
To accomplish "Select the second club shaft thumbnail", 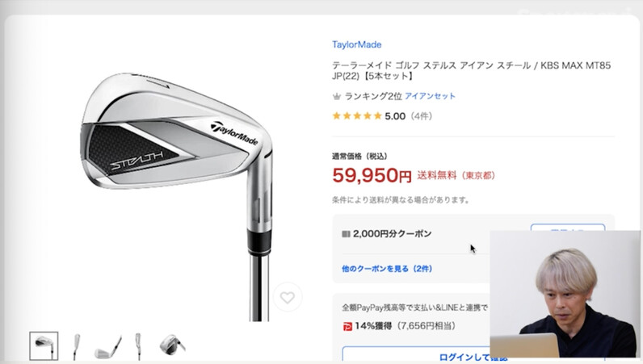I will (76, 346).
